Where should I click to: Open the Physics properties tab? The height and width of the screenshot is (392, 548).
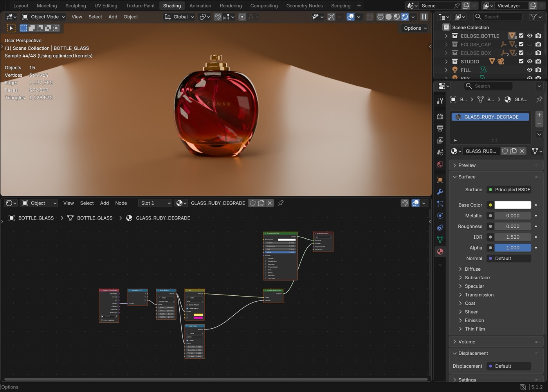coord(440,216)
